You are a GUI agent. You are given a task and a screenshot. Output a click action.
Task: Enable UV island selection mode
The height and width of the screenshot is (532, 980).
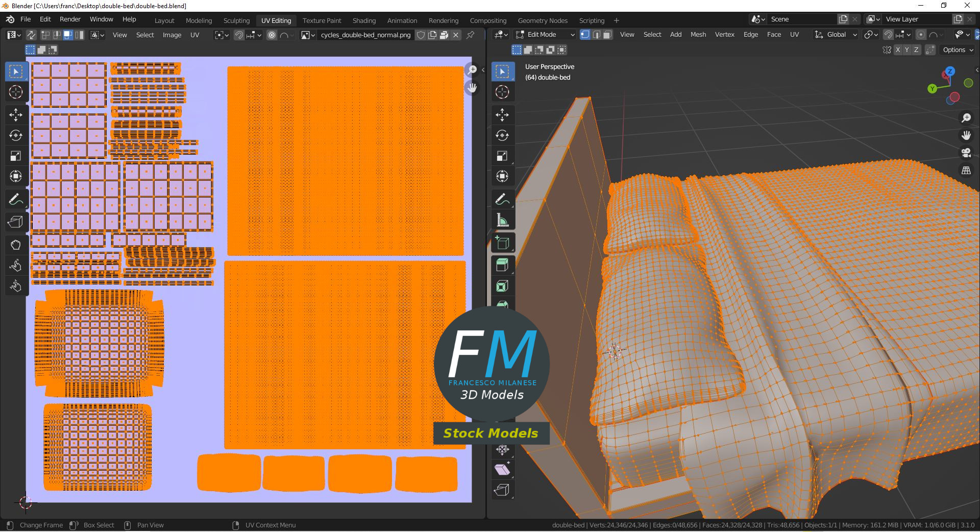(79, 35)
